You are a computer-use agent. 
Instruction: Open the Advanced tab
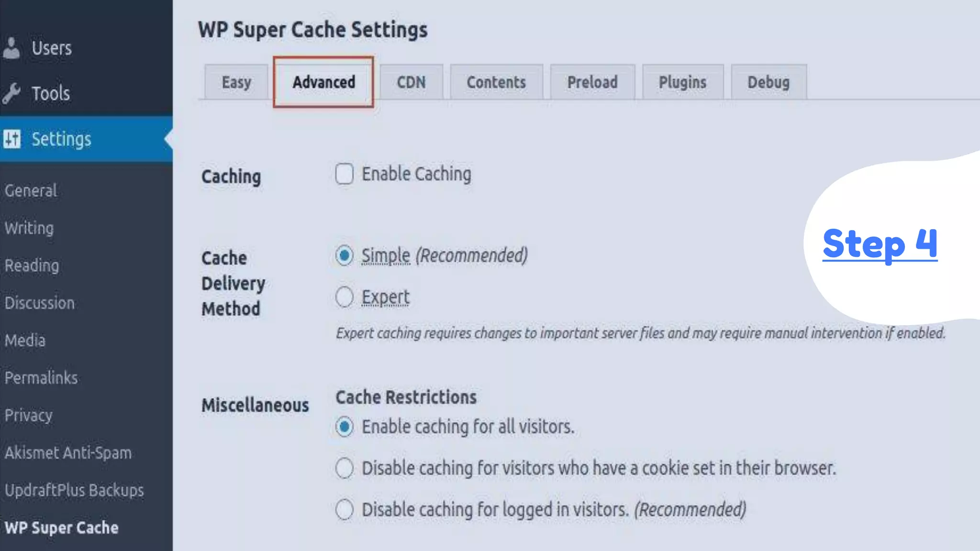pyautogui.click(x=324, y=82)
